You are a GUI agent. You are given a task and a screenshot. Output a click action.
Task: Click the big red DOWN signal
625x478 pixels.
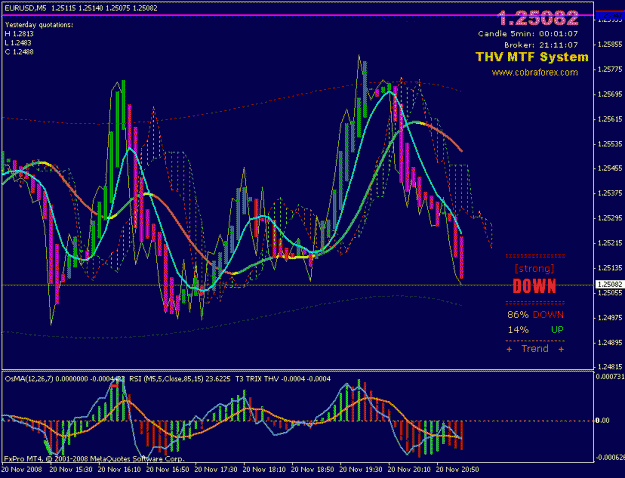pyautogui.click(x=535, y=286)
